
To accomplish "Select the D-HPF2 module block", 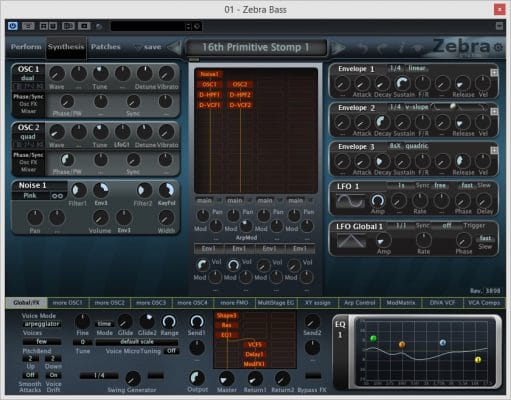I will pyautogui.click(x=240, y=95).
